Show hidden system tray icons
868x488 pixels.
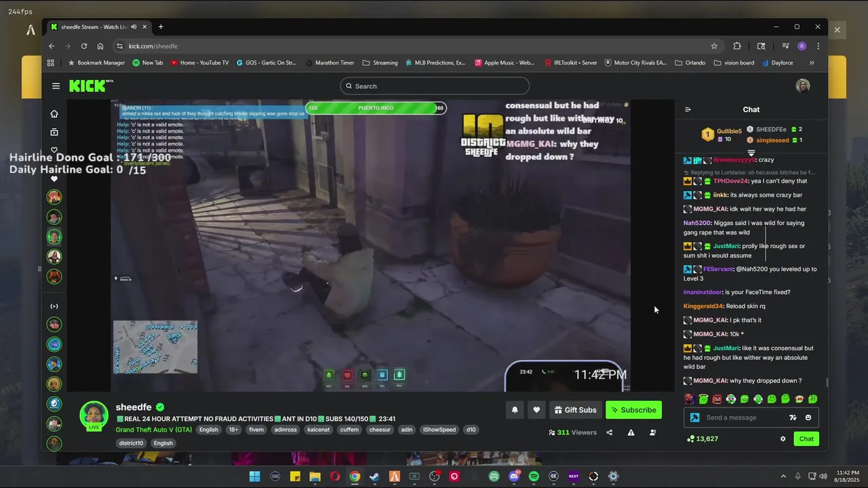[x=783, y=476]
